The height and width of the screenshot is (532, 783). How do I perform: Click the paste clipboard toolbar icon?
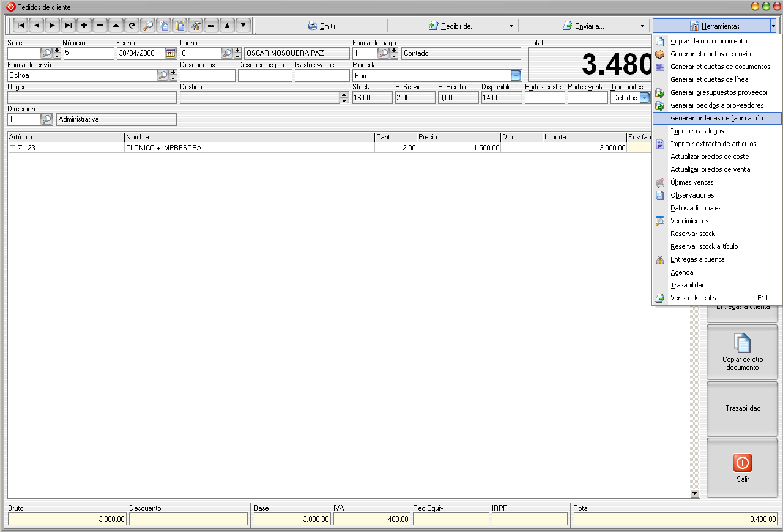[x=180, y=26]
